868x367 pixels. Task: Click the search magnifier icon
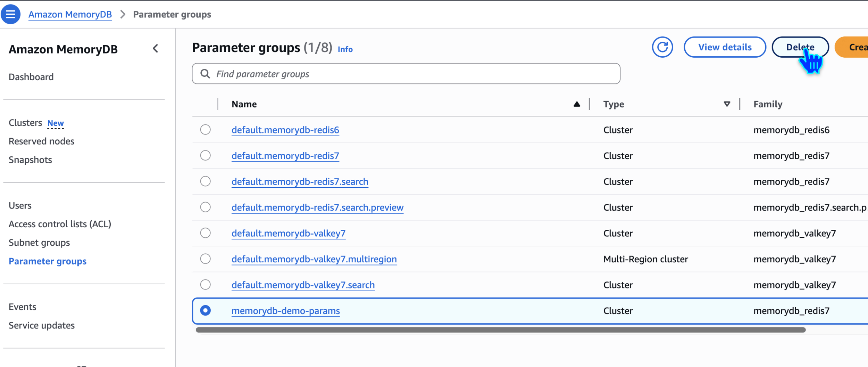(x=205, y=74)
